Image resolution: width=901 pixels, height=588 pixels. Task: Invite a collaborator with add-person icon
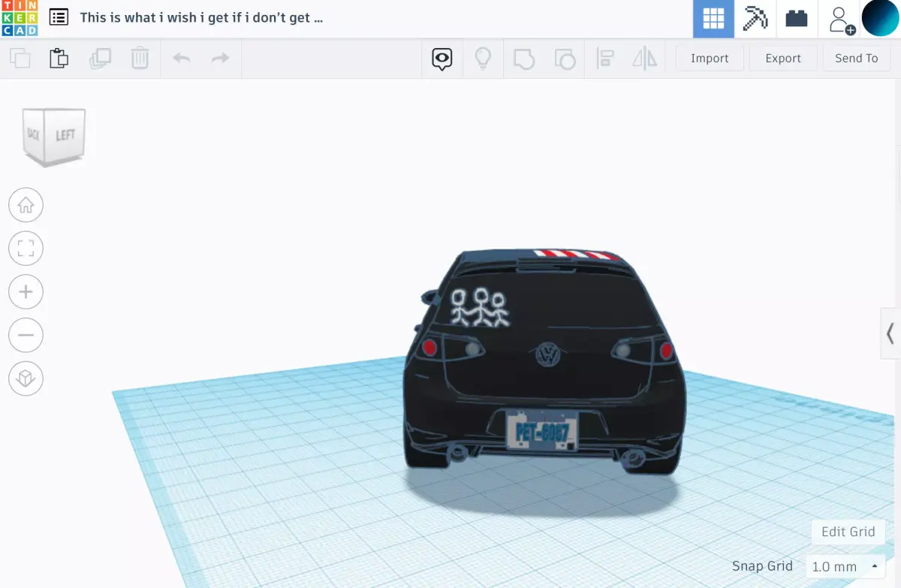841,20
